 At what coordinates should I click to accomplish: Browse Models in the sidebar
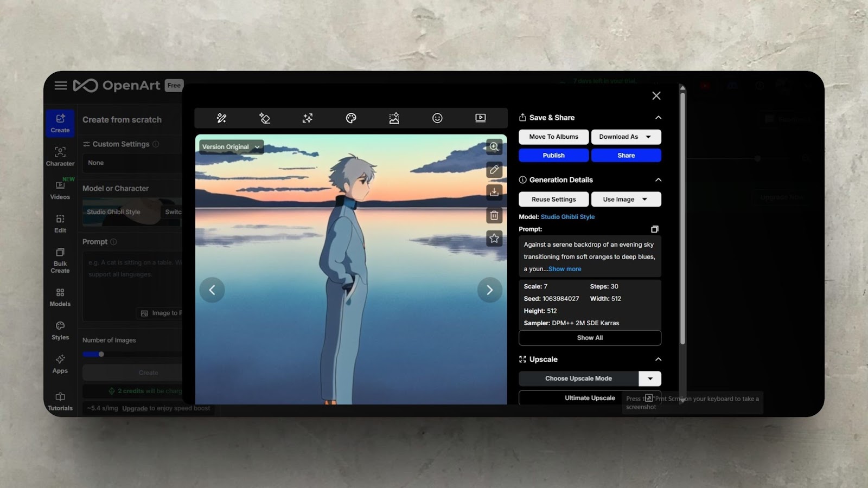[60, 297]
